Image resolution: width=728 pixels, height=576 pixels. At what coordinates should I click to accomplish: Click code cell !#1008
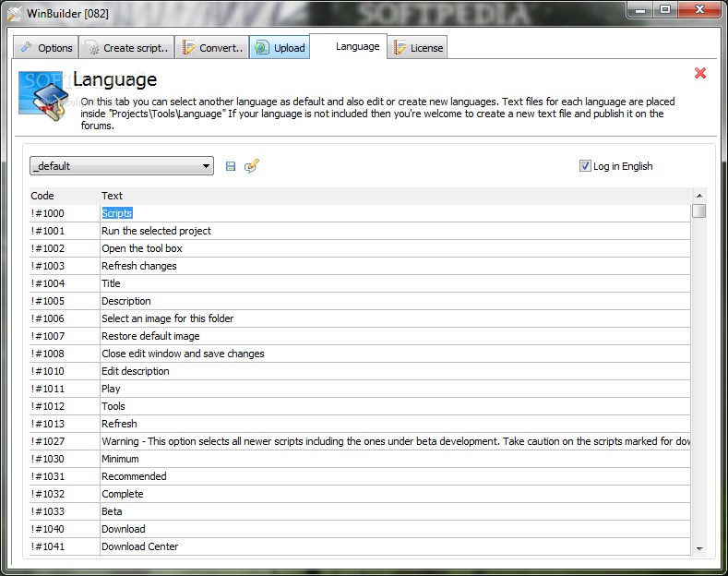[65, 354]
